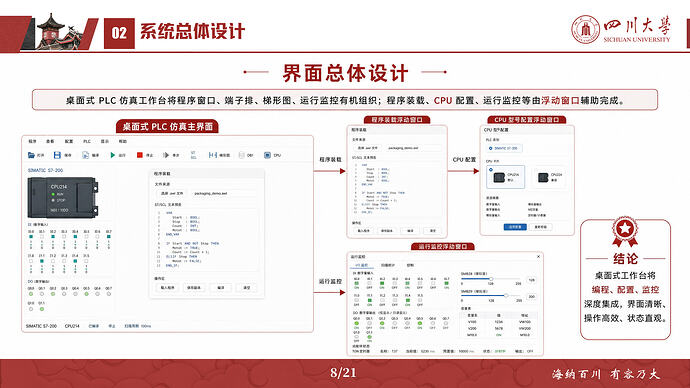Image resolution: width=690 pixels, height=388 pixels.
Task: Click the red medal ribbon icon above 结论
Action: point(625,231)
